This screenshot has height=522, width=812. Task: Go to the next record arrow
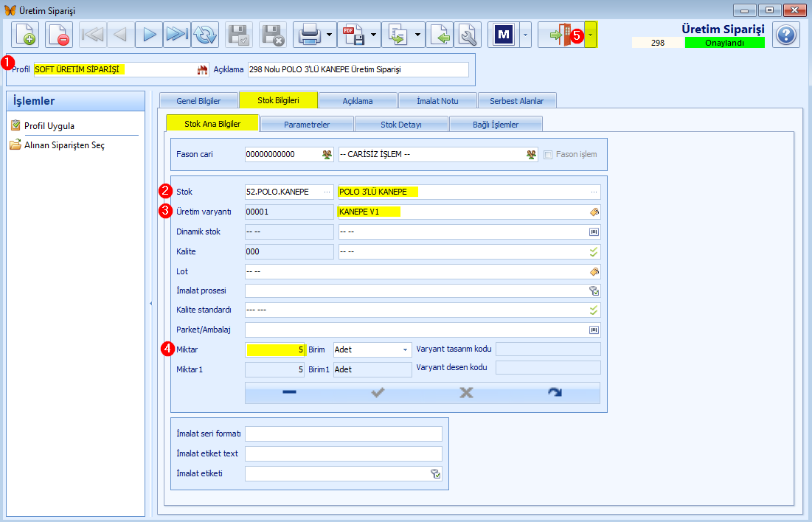149,35
